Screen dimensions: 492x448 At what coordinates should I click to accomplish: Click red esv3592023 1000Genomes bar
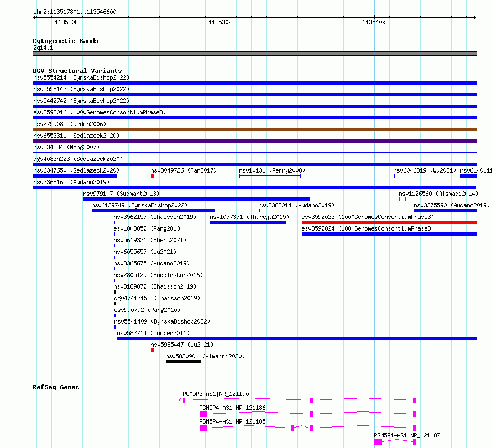(389, 222)
